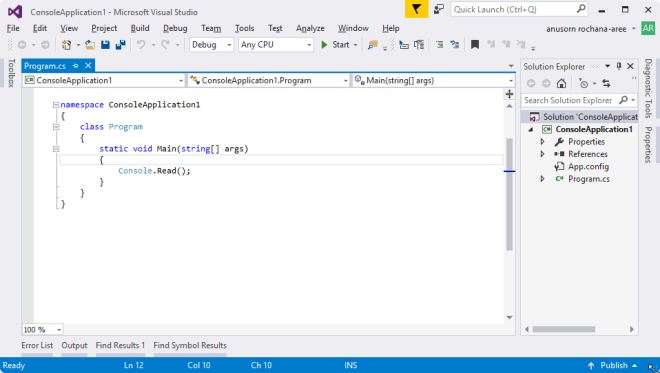The height and width of the screenshot is (373, 660).
Task: Expand the References node in Solution Explorer
Action: (542, 154)
